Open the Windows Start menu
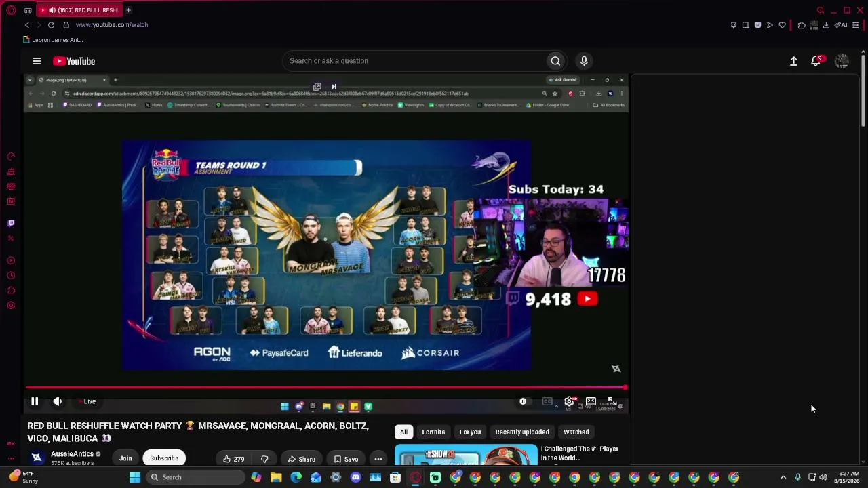The image size is (868, 488). [135, 477]
